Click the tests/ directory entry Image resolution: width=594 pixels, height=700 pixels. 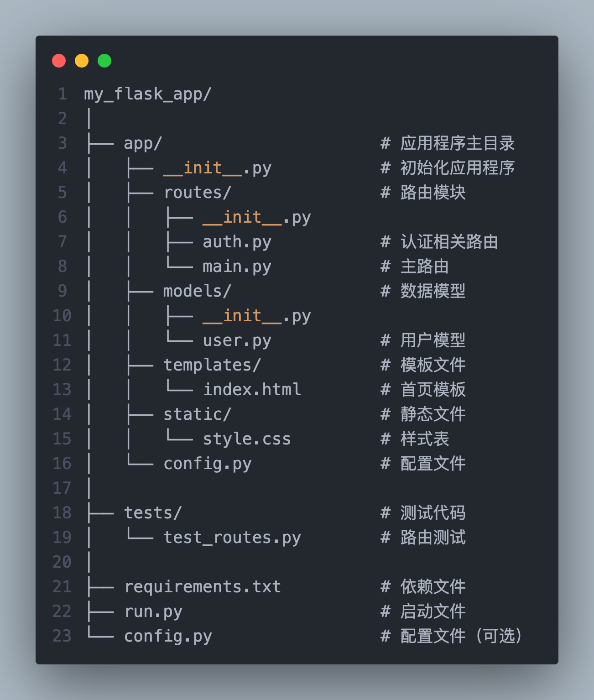click(153, 513)
